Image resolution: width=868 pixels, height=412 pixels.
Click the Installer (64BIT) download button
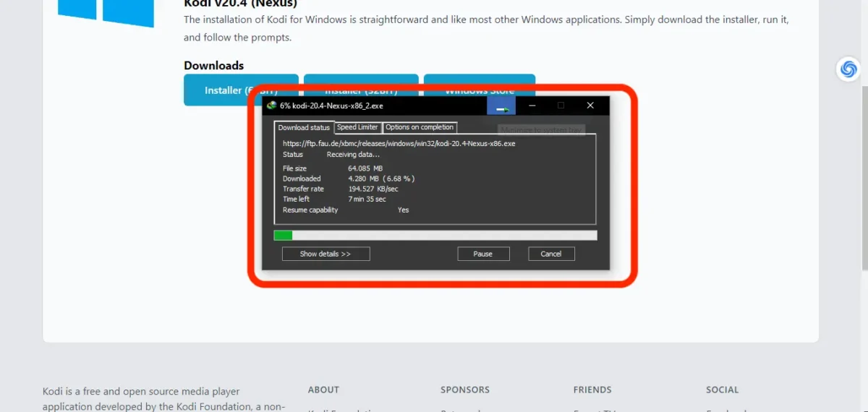pyautogui.click(x=241, y=90)
